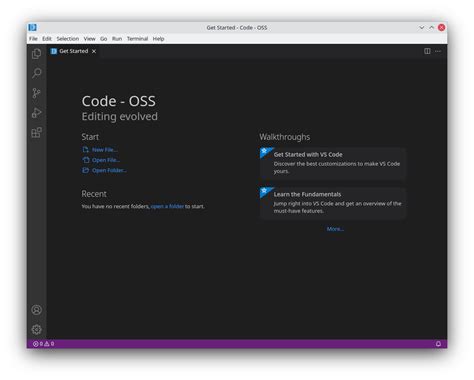Click the Code - OSS title bar app icon
The width and height of the screenshot is (474, 380).
coord(32,27)
